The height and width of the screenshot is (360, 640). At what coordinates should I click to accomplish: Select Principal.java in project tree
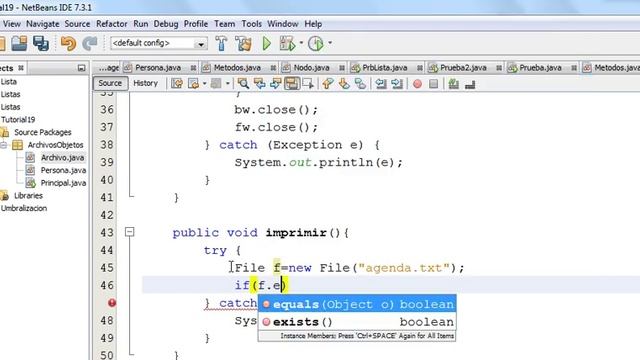coord(63,183)
